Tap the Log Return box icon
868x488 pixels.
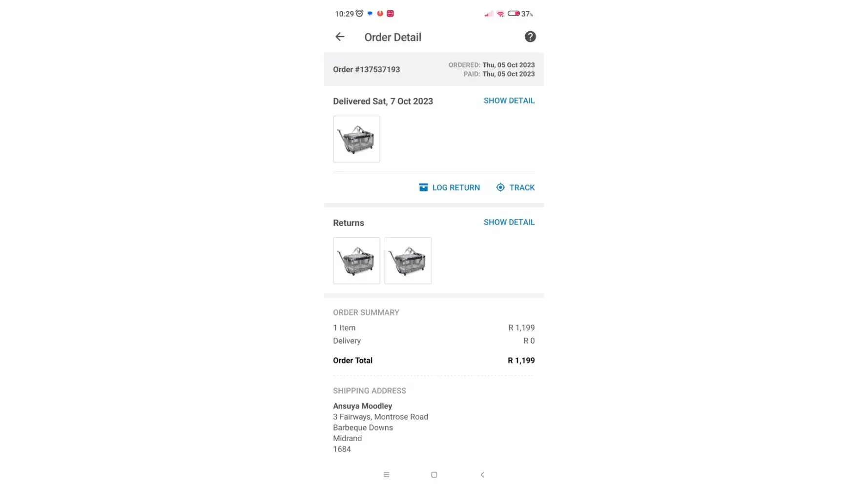click(x=423, y=187)
